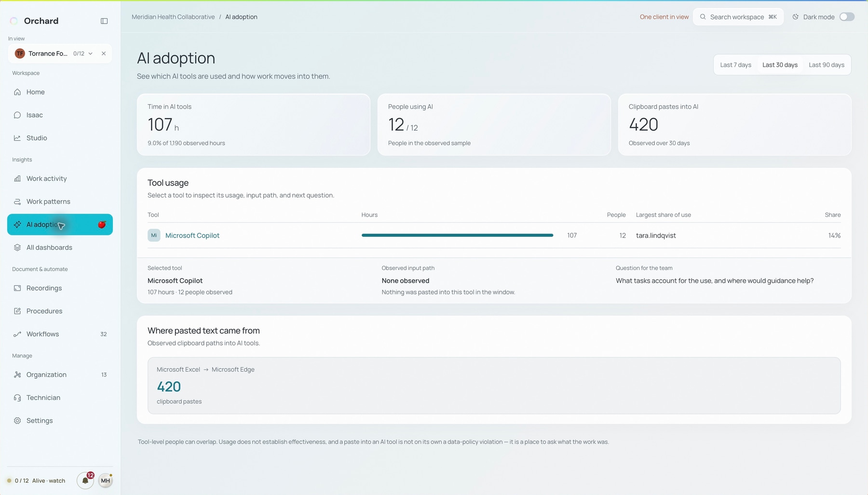Click the Orchard logo icon
Screen dimensions: 868x495
pyautogui.click(x=14, y=21)
